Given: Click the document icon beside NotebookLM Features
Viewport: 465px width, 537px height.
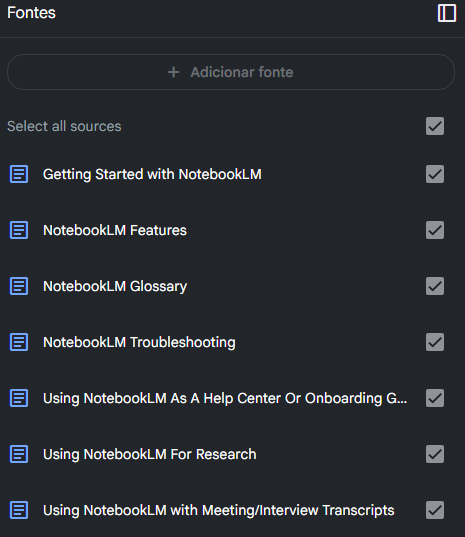Looking at the screenshot, I should click(x=19, y=230).
